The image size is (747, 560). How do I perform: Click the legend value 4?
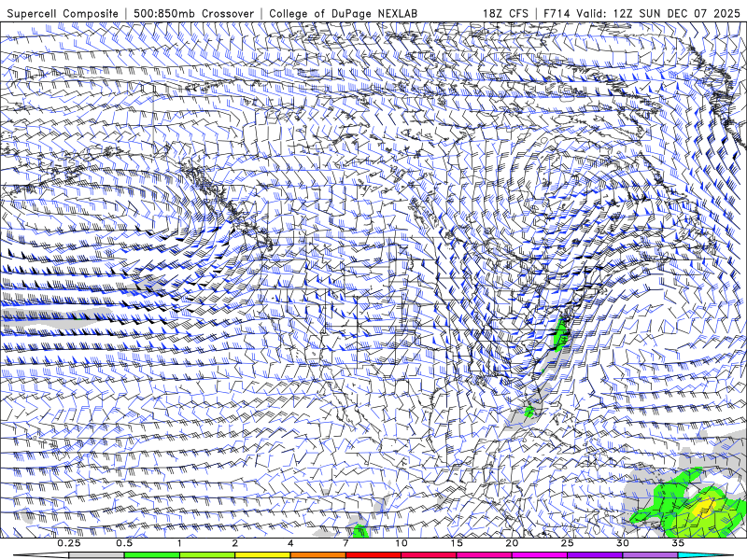(290, 543)
